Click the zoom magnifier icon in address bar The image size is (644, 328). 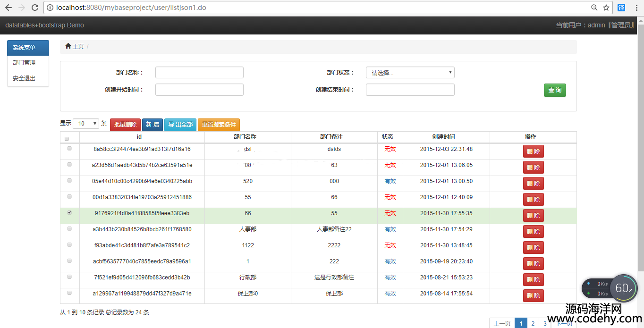(594, 8)
